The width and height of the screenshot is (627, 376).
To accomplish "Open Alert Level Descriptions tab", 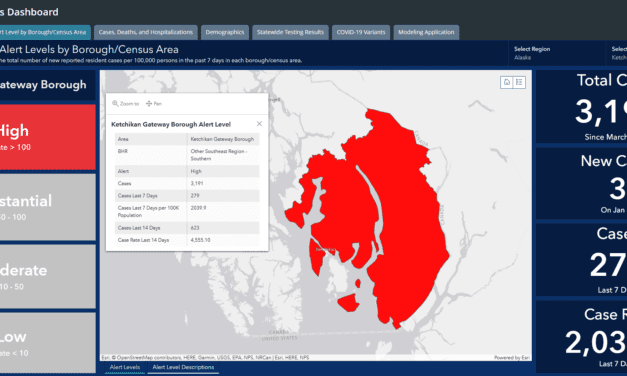I will [x=183, y=367].
